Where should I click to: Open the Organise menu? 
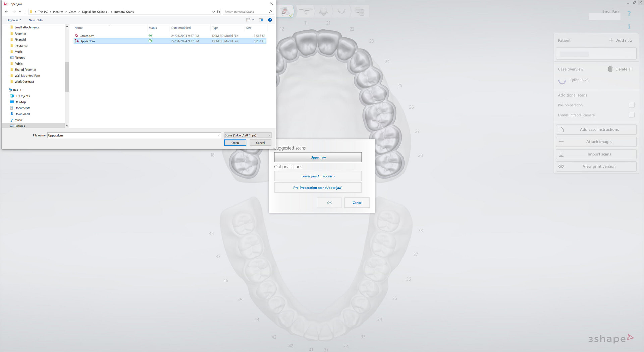13,20
